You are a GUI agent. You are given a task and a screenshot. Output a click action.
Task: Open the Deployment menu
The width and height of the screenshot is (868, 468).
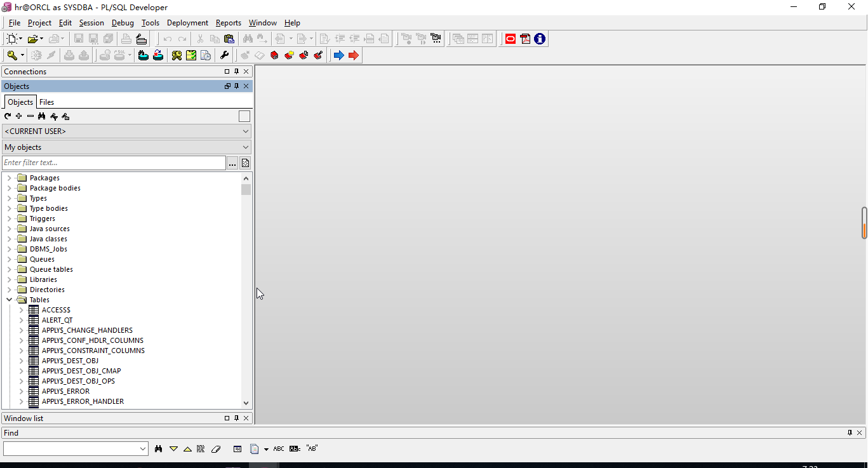(187, 23)
